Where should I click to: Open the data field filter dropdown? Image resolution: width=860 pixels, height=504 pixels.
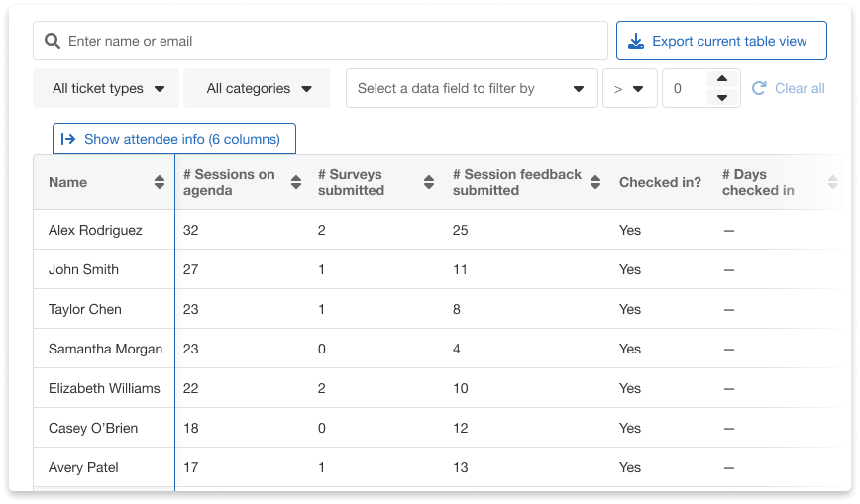(x=472, y=88)
